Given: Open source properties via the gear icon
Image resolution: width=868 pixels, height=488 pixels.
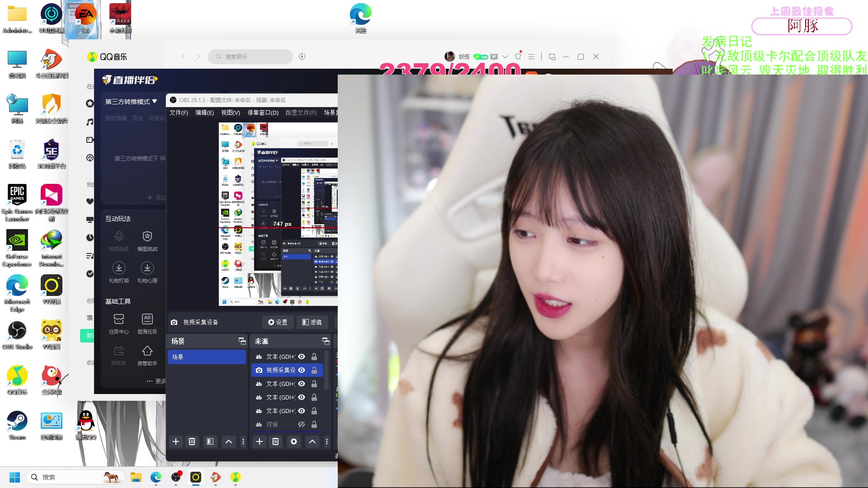Looking at the screenshot, I should (294, 441).
